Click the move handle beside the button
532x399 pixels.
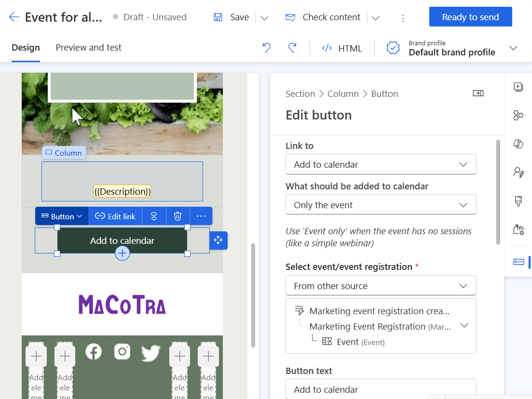(218, 240)
